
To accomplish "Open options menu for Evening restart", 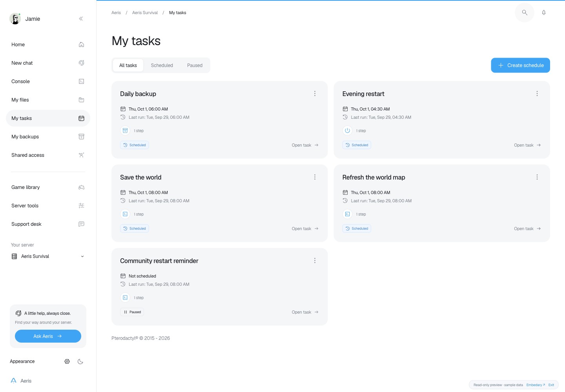I will coord(537,94).
